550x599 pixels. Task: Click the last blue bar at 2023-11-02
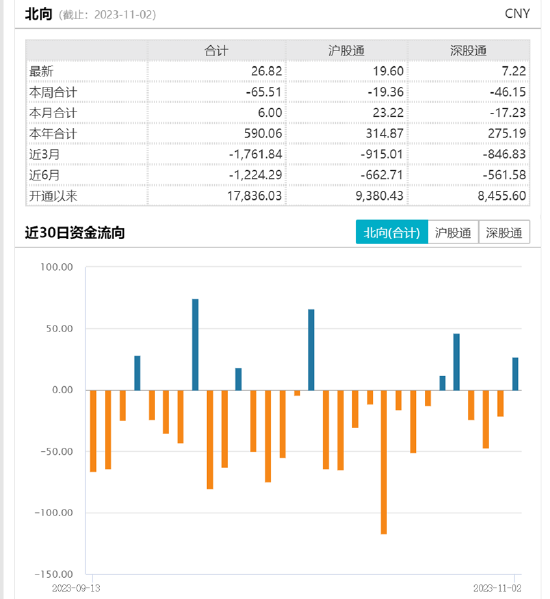click(x=515, y=374)
